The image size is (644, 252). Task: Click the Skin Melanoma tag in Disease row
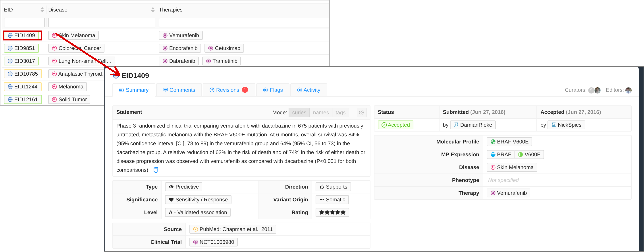[512, 167]
